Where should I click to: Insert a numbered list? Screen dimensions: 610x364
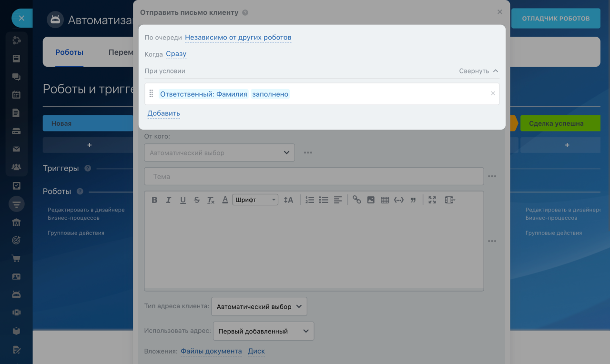point(310,200)
